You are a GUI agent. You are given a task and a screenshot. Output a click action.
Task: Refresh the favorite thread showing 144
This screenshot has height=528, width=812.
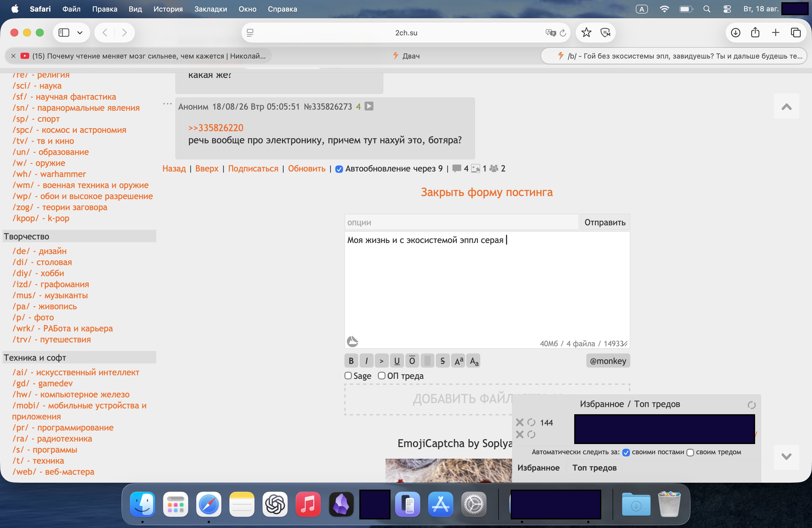coord(531,422)
